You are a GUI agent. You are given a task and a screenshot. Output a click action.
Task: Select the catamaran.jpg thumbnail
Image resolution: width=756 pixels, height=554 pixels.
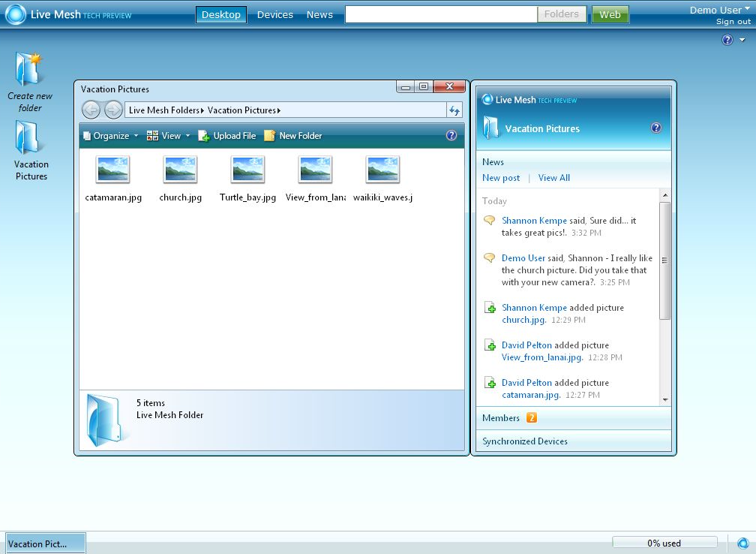(x=112, y=170)
